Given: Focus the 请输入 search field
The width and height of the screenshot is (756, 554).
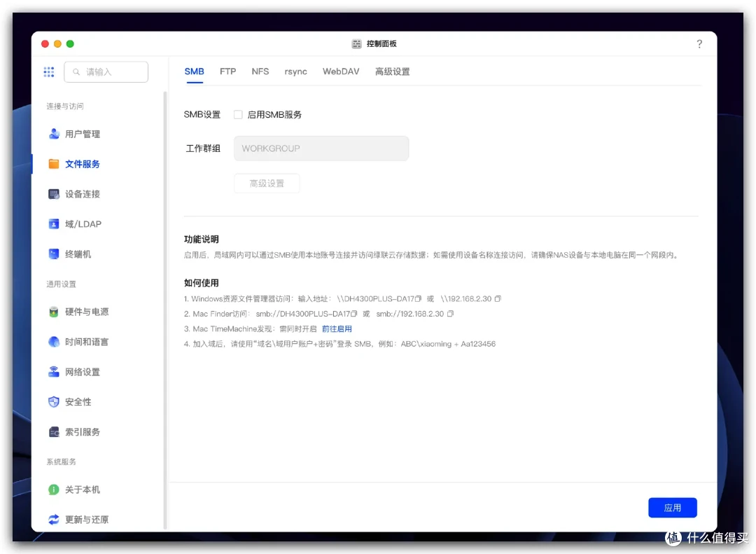Looking at the screenshot, I should click(x=106, y=72).
